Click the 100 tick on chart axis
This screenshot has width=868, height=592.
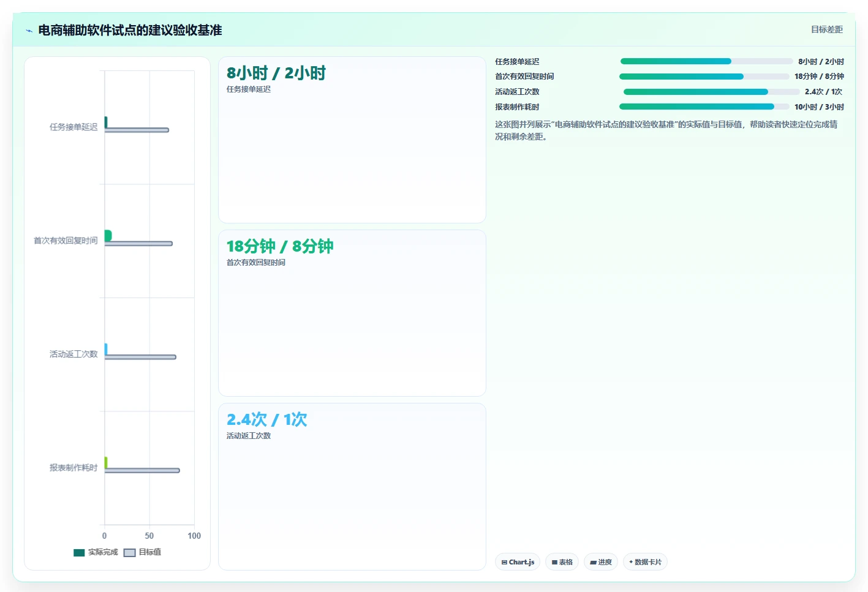coord(194,536)
